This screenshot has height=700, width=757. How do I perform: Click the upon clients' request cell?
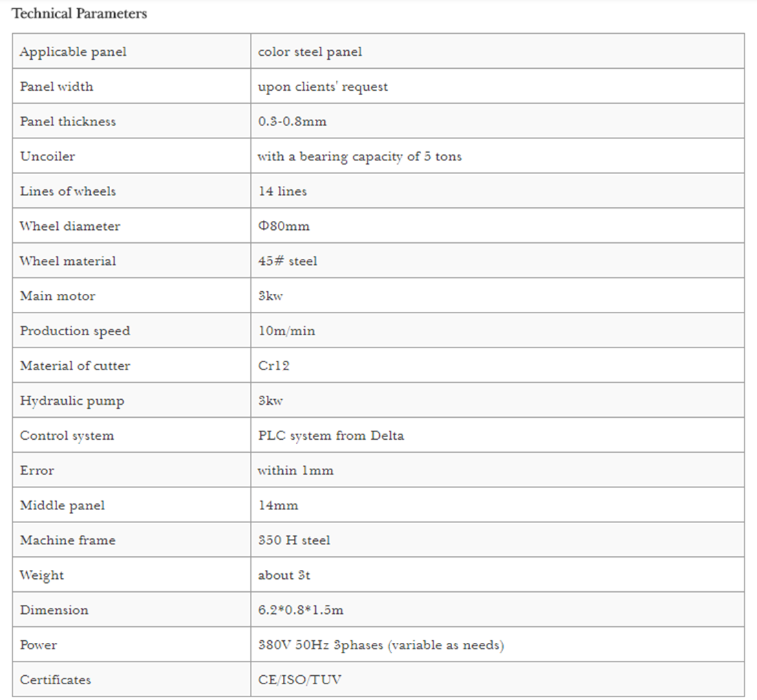pos(498,86)
